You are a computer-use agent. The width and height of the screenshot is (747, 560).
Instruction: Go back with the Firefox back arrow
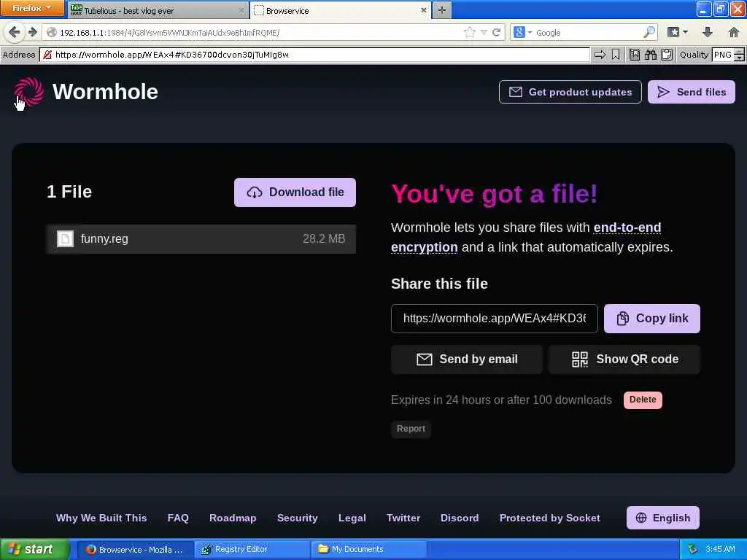pyautogui.click(x=14, y=32)
